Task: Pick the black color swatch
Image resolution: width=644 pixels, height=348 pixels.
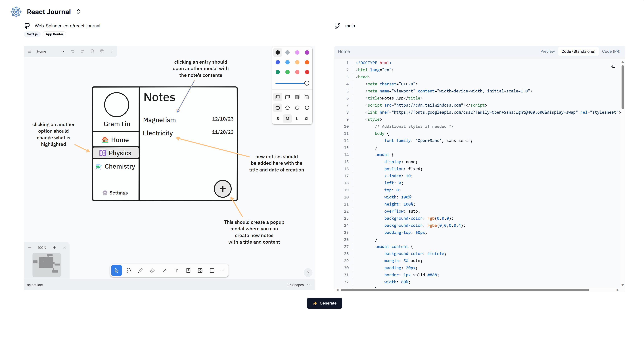Action: point(278,53)
